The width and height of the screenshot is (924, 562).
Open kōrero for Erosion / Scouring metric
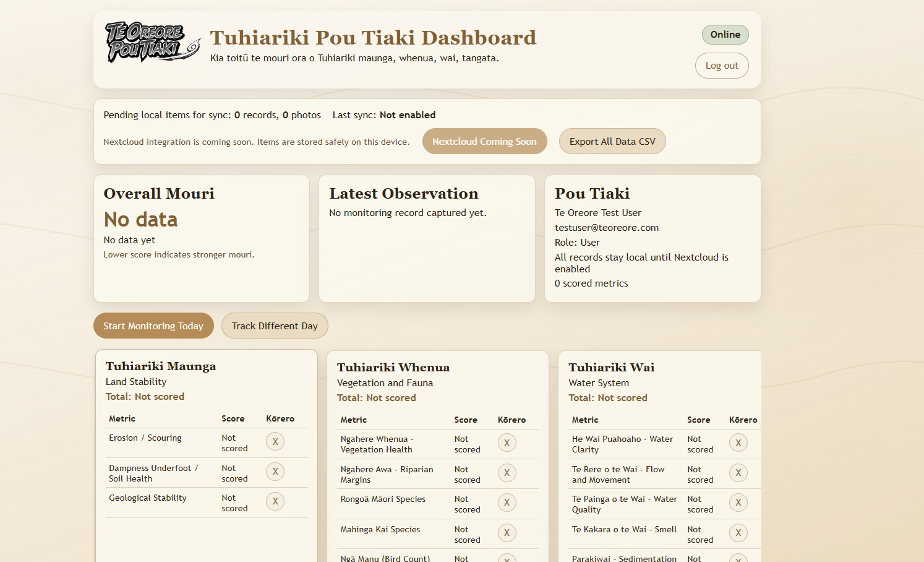275,441
